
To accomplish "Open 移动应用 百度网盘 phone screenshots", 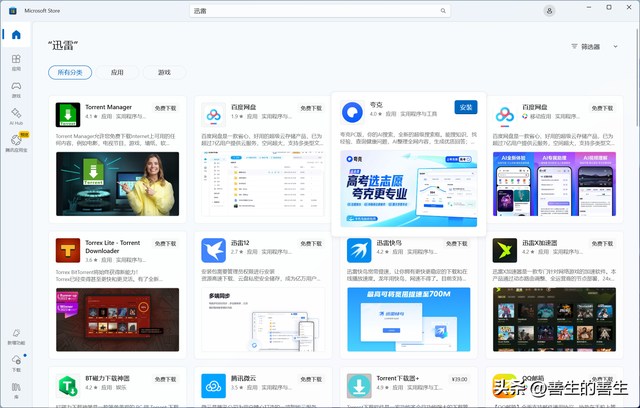I will 554,184.
